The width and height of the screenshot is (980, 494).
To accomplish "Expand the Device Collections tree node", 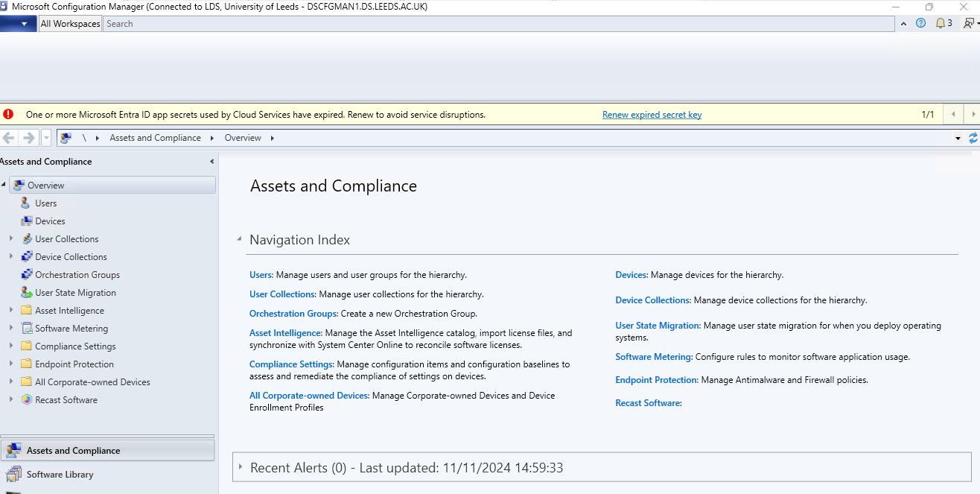I will tap(11, 257).
